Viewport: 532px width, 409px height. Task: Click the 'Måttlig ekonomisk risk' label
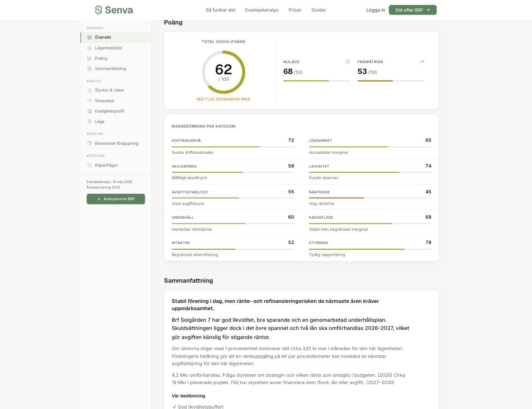pyautogui.click(x=223, y=99)
